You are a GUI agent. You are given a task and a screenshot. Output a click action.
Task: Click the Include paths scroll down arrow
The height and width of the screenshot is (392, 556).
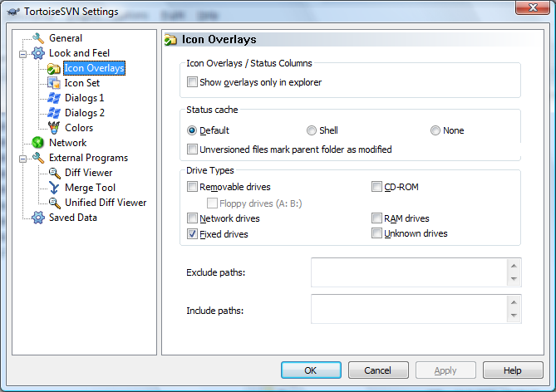click(514, 316)
